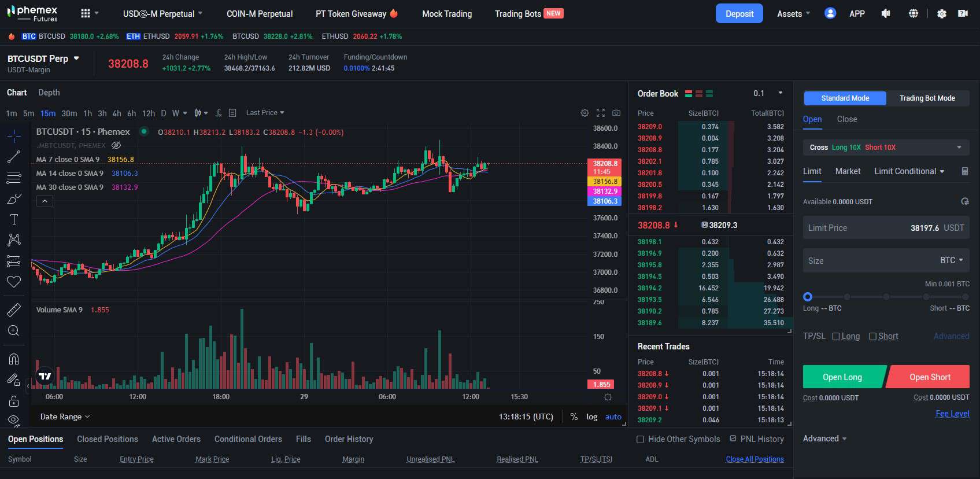This screenshot has width=980, height=479.
Task: Take a chart snapshot with camera icon
Action: point(616,113)
